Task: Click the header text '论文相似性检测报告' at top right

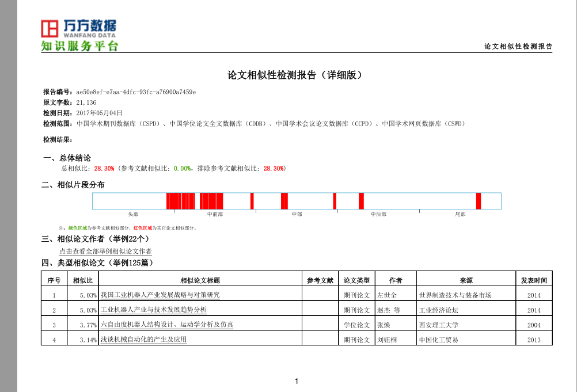Action: pyautogui.click(x=518, y=46)
